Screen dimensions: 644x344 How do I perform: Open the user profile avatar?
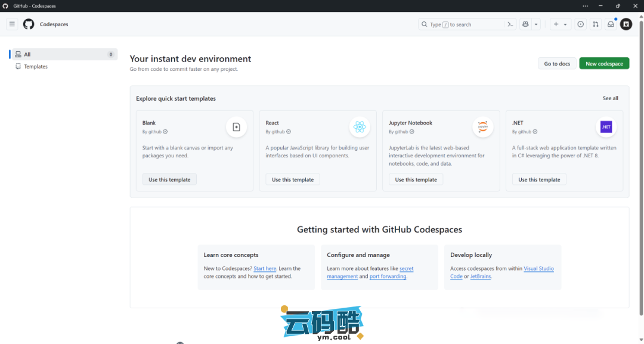tap(626, 24)
